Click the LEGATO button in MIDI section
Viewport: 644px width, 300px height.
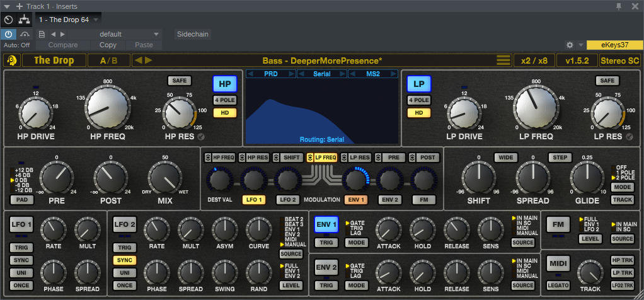click(558, 286)
